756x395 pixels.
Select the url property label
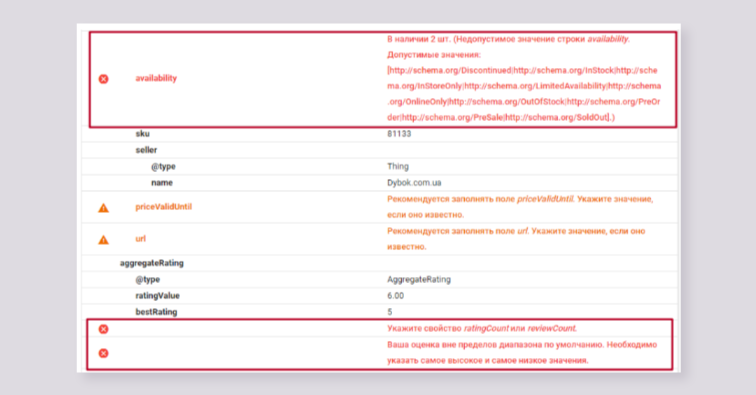[x=140, y=238]
